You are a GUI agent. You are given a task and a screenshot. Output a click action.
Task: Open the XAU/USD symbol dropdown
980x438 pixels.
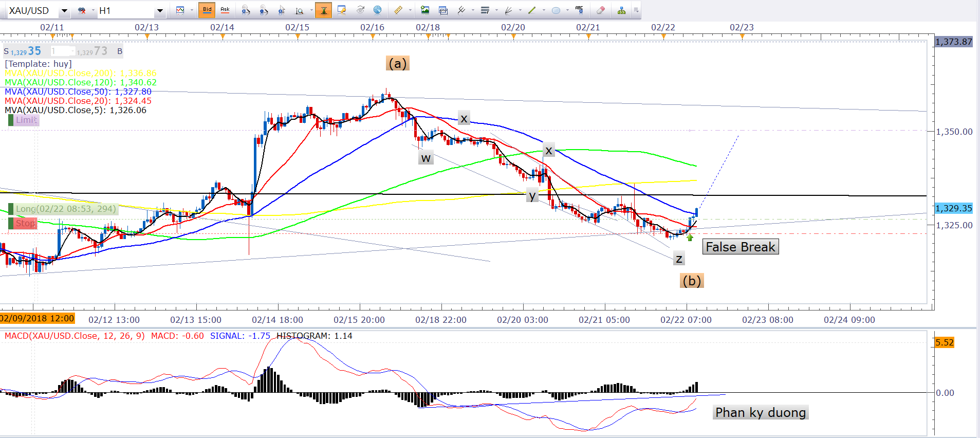coord(64,11)
